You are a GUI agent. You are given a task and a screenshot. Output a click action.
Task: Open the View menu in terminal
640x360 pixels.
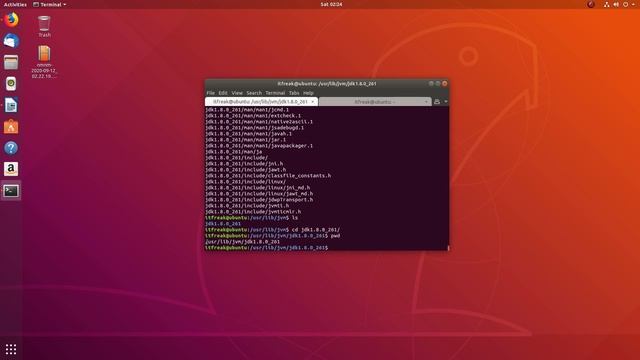[x=237, y=93]
